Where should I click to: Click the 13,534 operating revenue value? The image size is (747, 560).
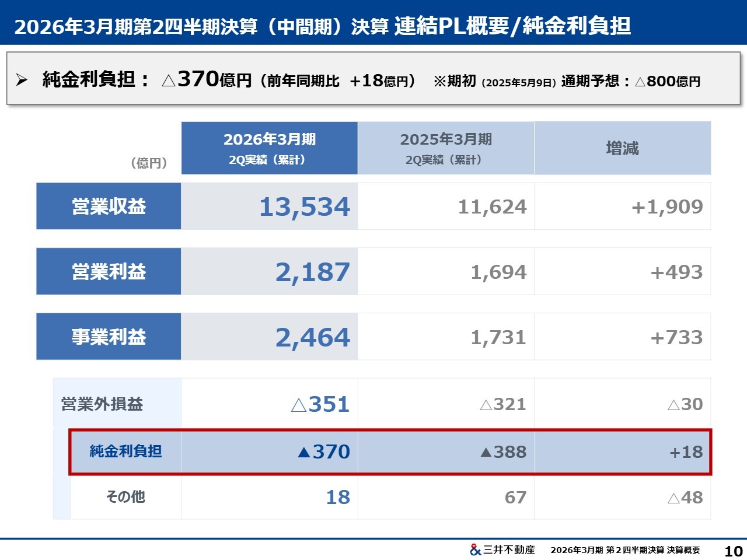pyautogui.click(x=304, y=207)
